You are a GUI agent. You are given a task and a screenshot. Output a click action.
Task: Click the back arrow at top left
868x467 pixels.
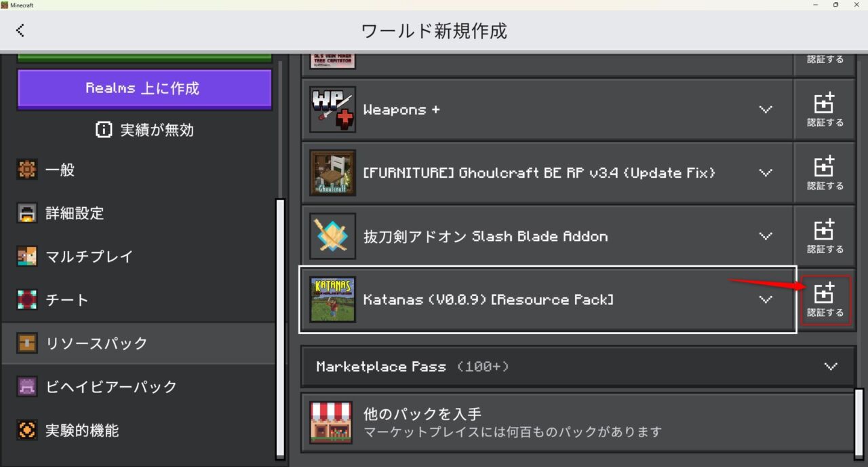tap(20, 30)
